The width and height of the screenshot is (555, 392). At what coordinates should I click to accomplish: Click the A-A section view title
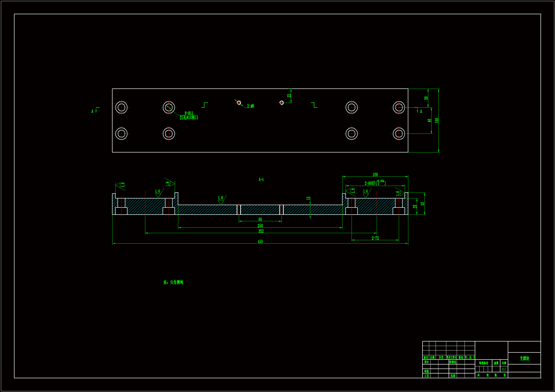coord(261,180)
